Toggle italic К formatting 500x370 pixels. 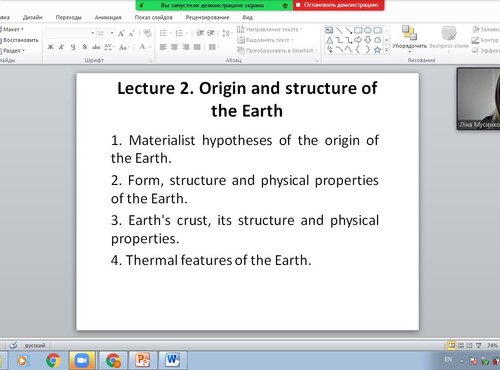(x=62, y=47)
